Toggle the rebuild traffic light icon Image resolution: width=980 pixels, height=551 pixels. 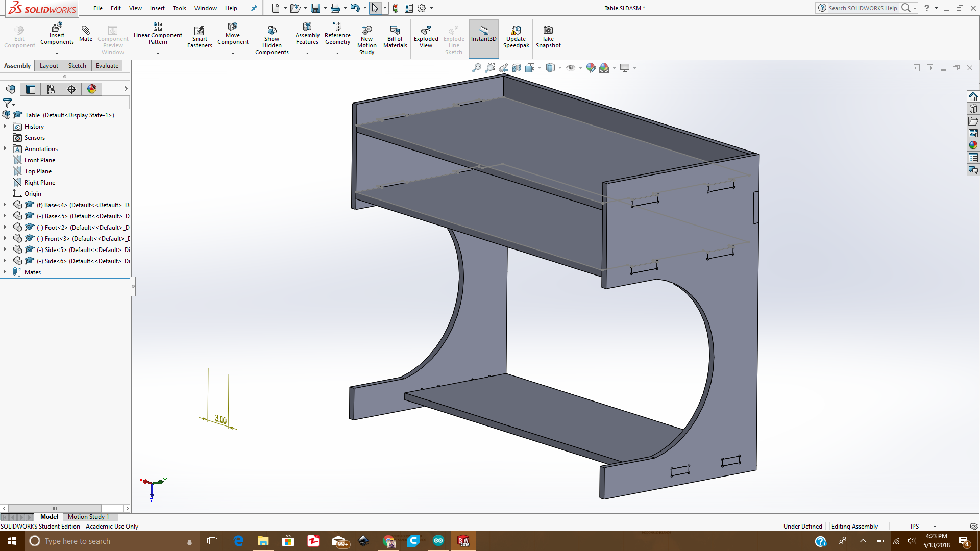396,8
